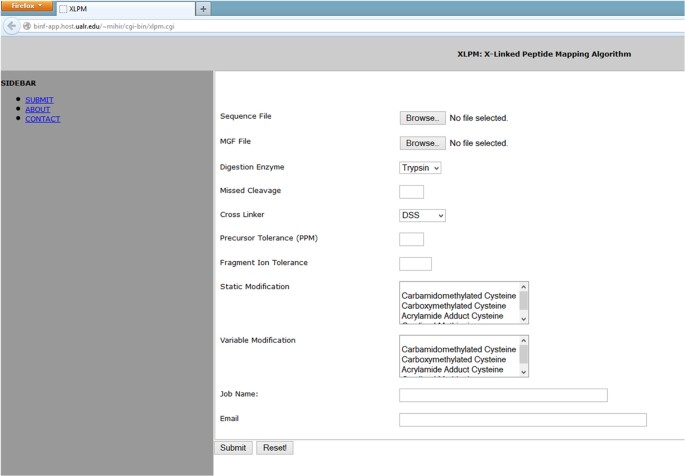This screenshot has width=685, height=476.
Task: Click the Fragment Ion Tolerance field
Action: tap(415, 264)
